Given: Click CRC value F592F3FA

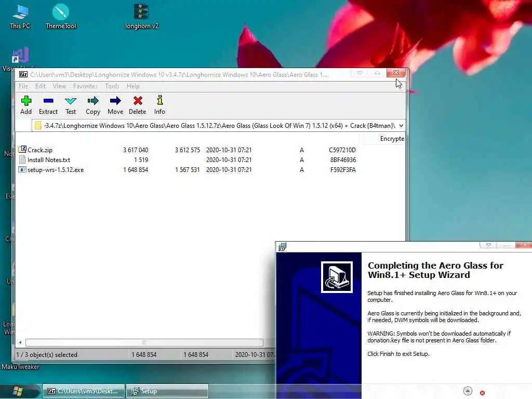Looking at the screenshot, I should 343,170.
